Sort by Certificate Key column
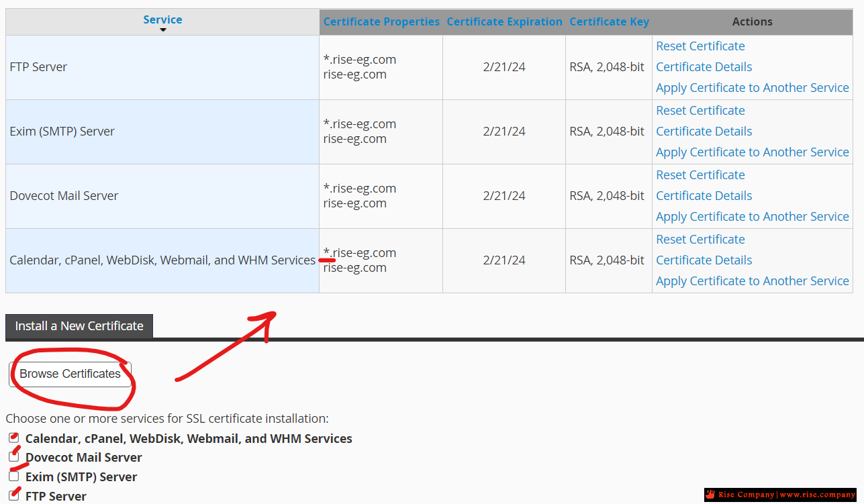This screenshot has width=864, height=504. point(609,21)
